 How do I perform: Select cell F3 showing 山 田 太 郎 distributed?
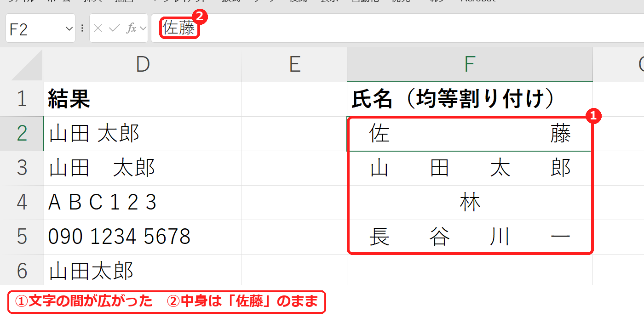tap(470, 168)
